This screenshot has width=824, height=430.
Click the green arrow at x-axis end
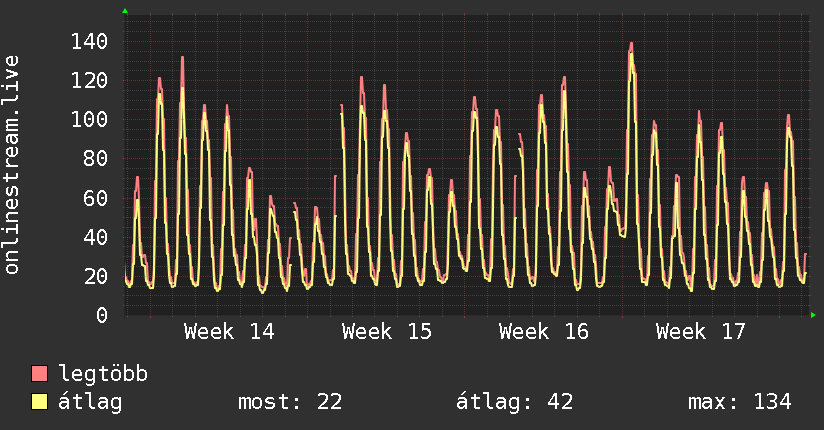(813, 315)
